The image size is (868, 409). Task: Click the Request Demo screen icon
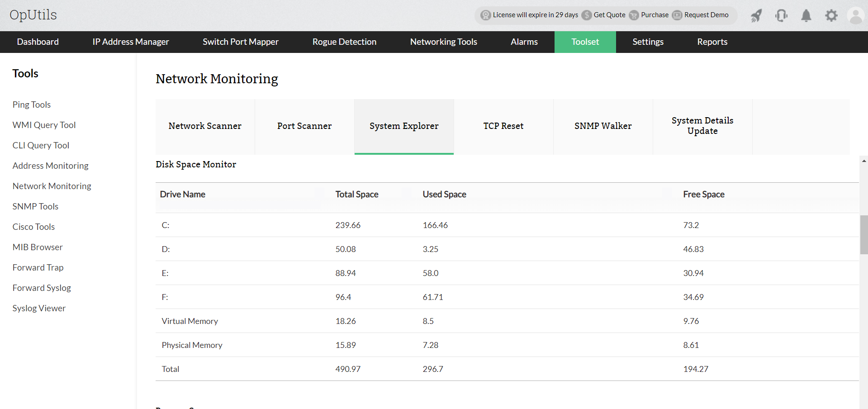[677, 15]
